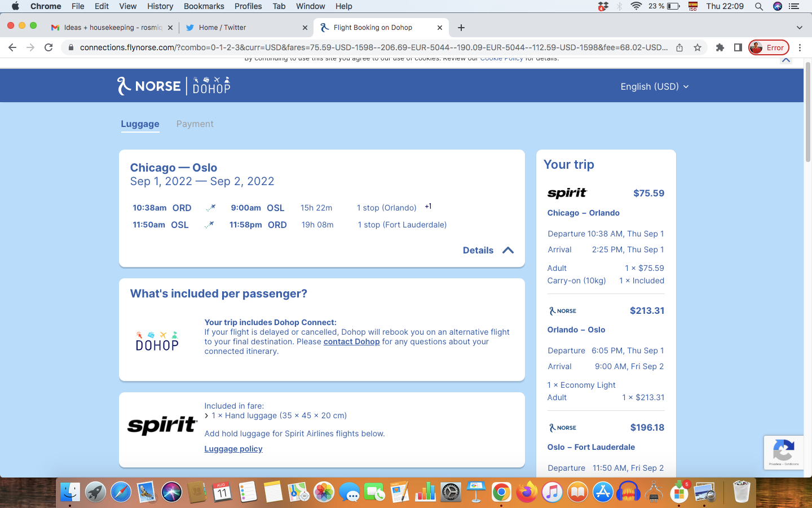Click the contact Dohop link
This screenshot has width=812, height=508.
[351, 341]
